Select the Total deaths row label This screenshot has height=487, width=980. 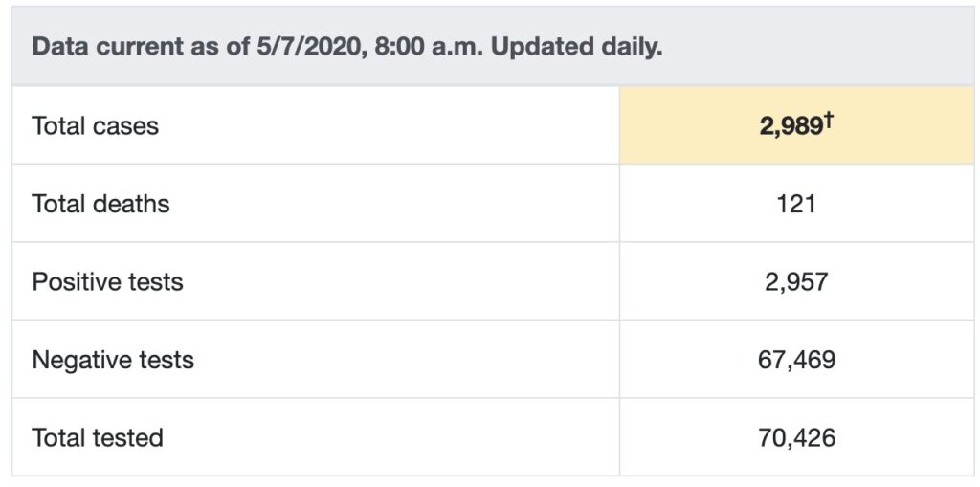pyautogui.click(x=100, y=204)
